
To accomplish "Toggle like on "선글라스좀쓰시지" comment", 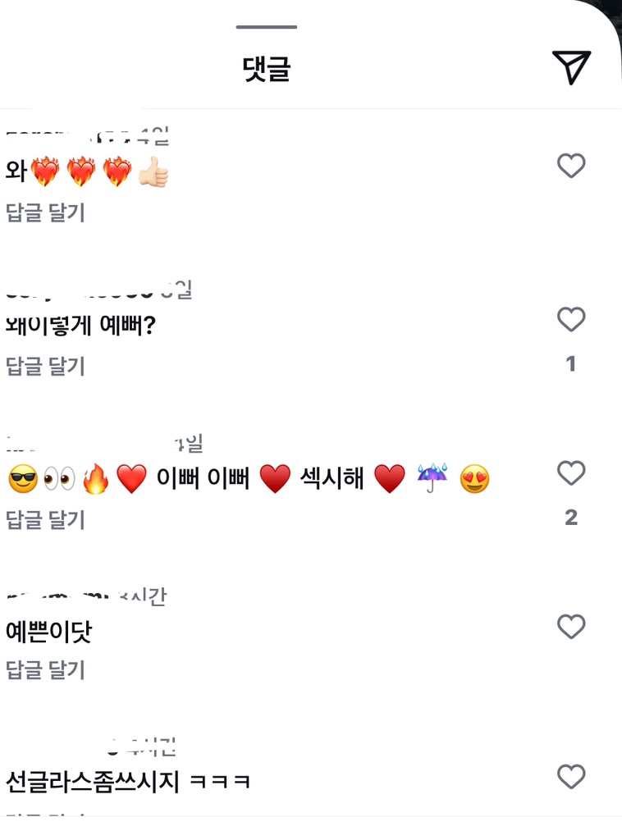I will click(571, 777).
